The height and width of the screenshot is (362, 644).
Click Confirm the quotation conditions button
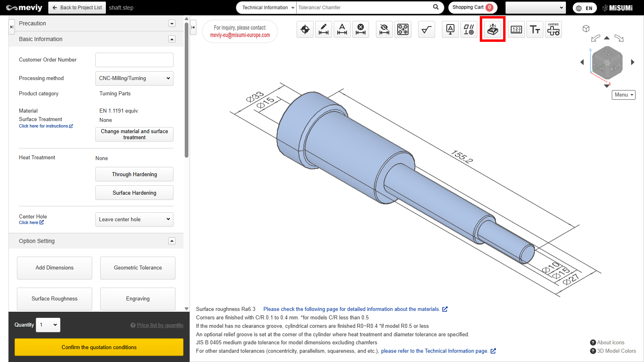click(x=99, y=347)
